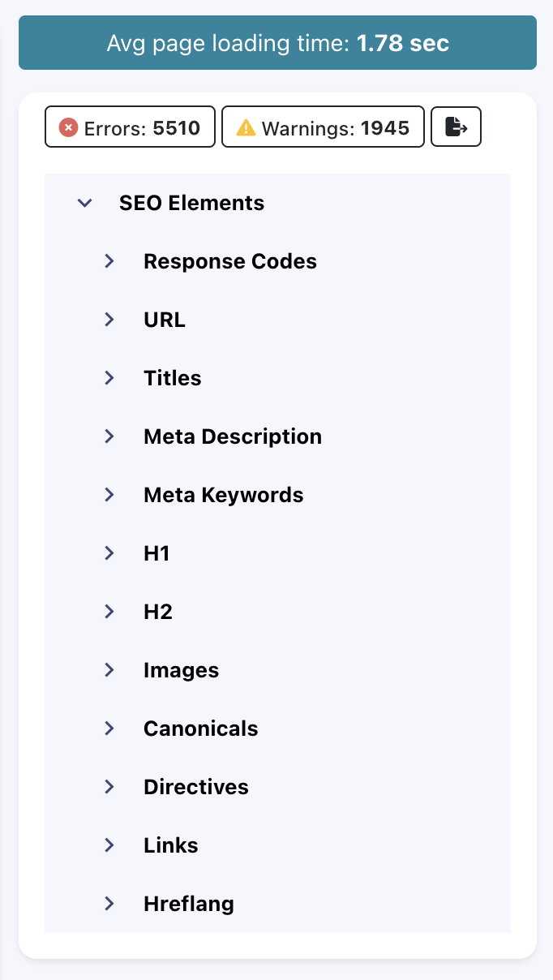Select the SEO Elements heading label
Viewport: 553px width, 980px height.
pyautogui.click(x=191, y=203)
